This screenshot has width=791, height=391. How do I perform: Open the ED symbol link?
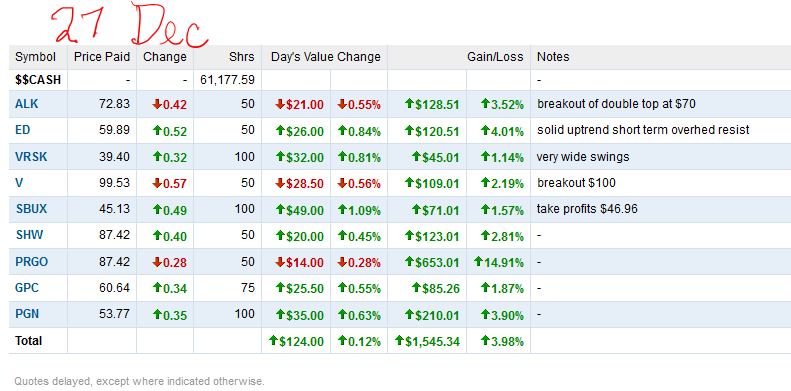tap(23, 130)
